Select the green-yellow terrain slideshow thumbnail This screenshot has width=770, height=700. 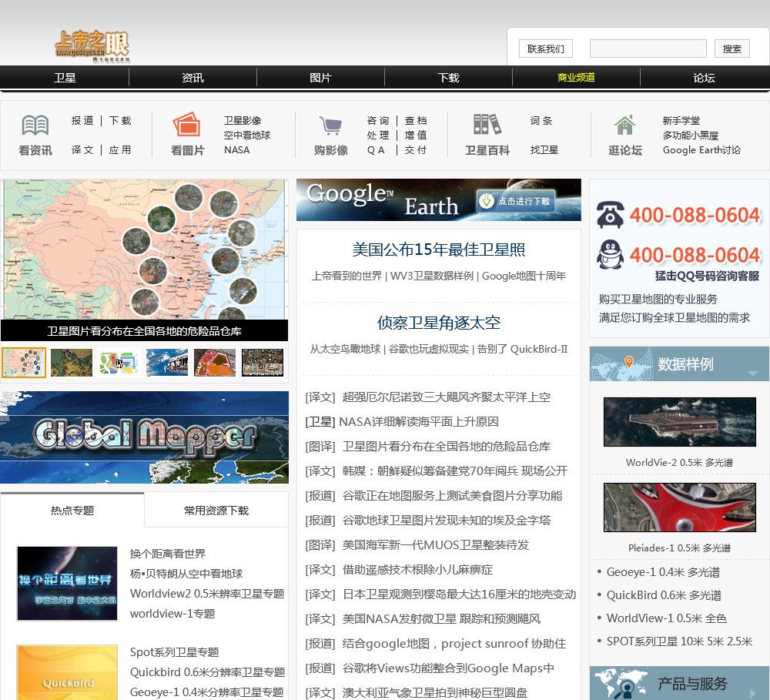pos(72,363)
